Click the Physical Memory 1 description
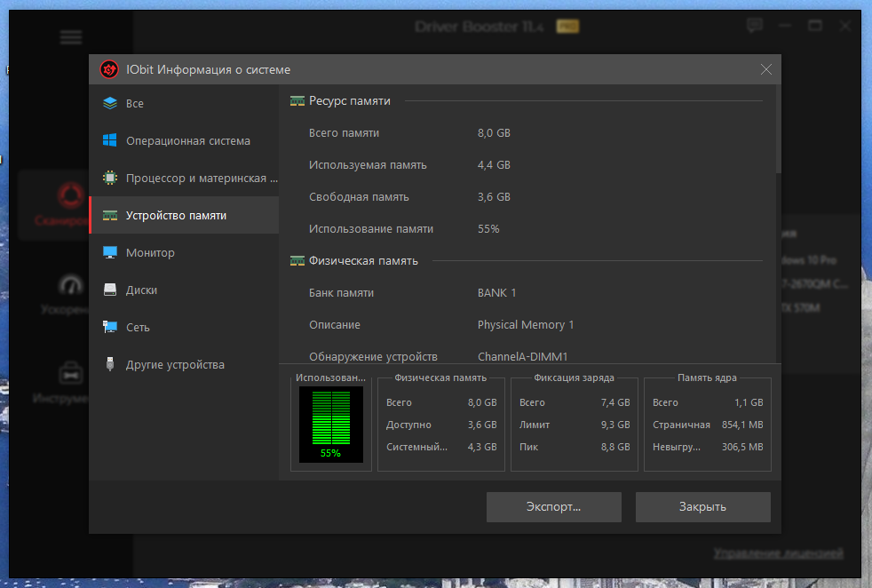This screenshot has height=588, width=872. point(526,325)
